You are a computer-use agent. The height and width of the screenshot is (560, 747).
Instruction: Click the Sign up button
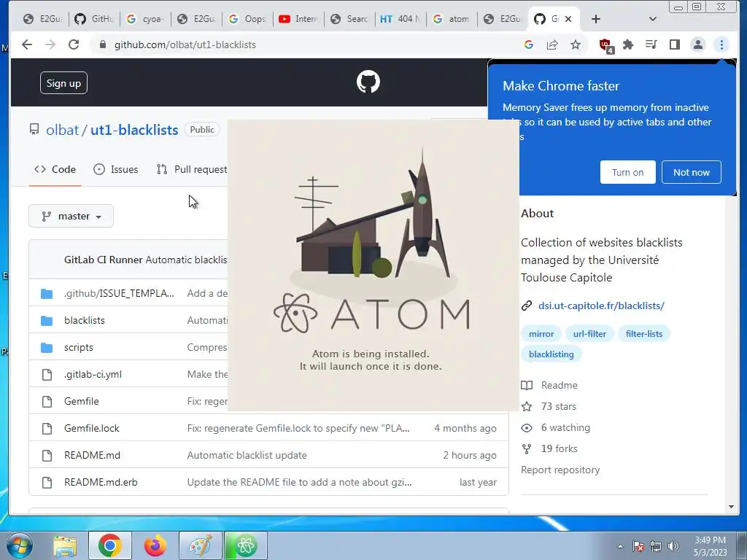click(x=64, y=83)
